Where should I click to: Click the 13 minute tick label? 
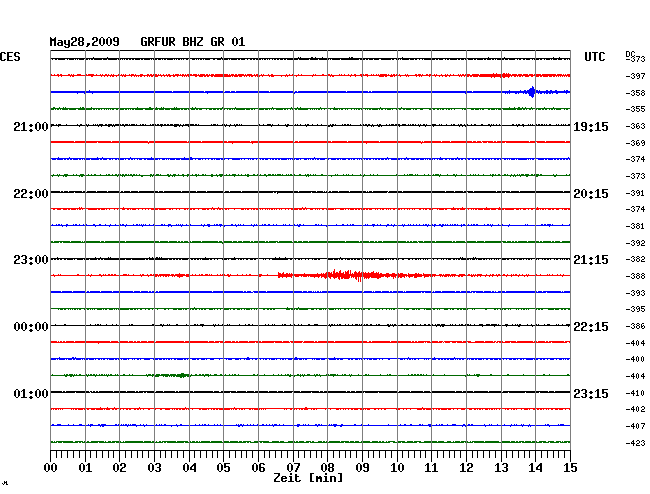[x=501, y=467]
